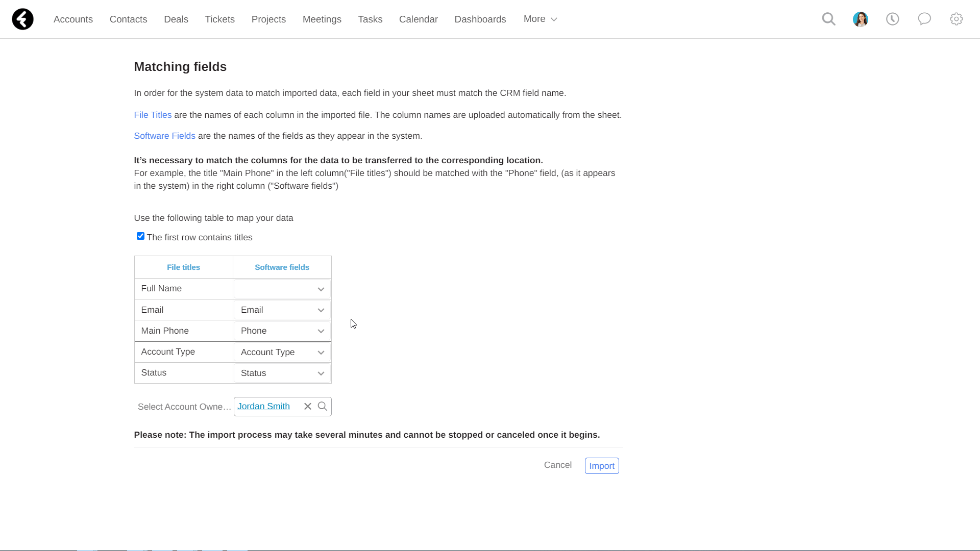
Task: Clear the Jordan Smith owner selection
Action: (308, 407)
